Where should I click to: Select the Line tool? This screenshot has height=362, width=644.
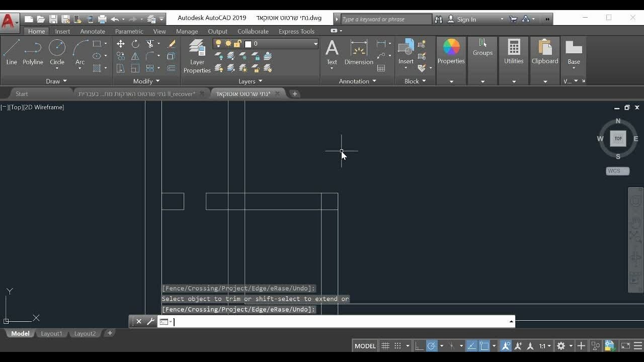[12, 52]
